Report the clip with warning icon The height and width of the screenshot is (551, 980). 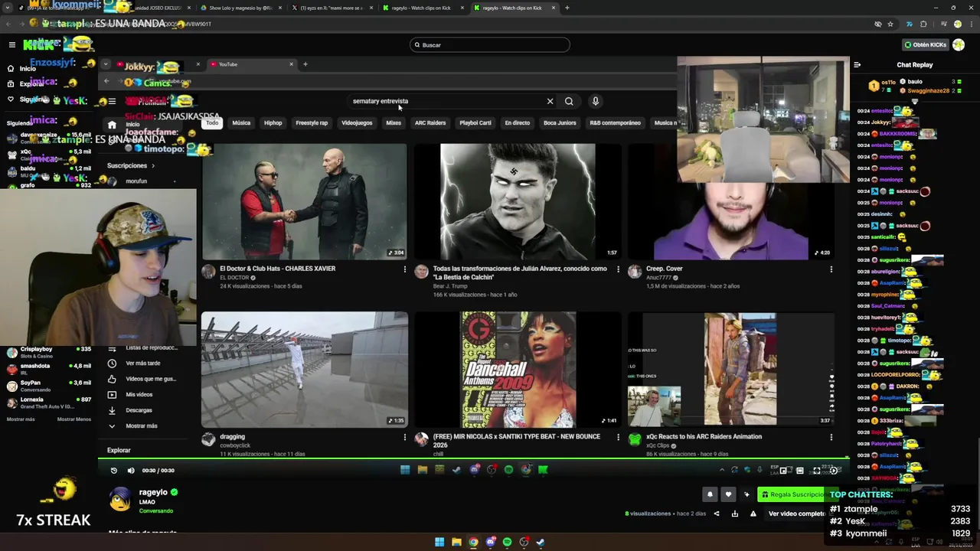[x=753, y=514]
